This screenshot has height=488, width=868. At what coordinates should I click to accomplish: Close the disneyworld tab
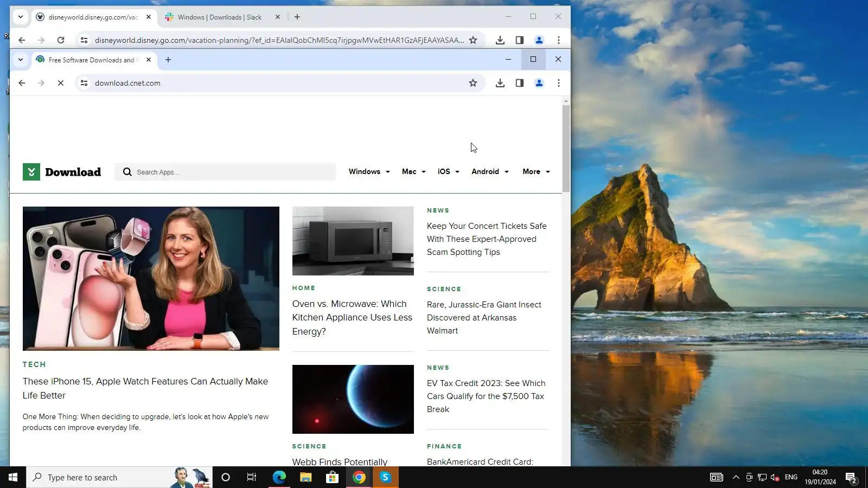149,17
